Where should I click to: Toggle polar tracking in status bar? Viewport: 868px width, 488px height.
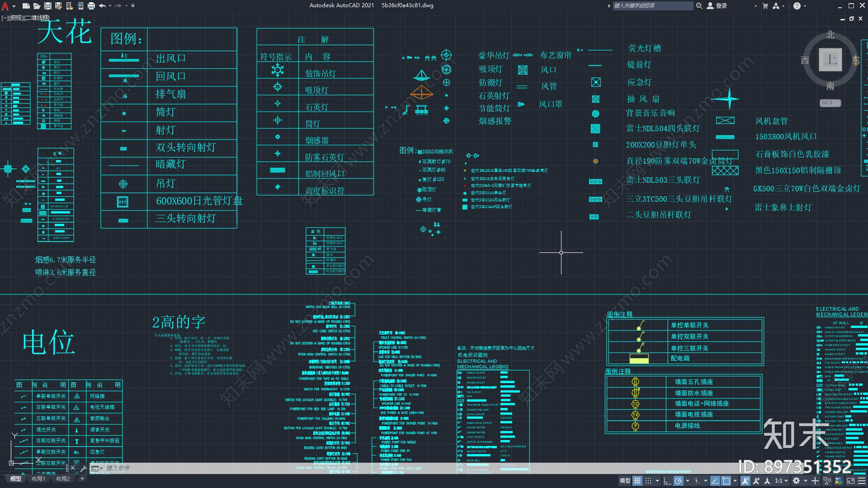(x=679, y=480)
